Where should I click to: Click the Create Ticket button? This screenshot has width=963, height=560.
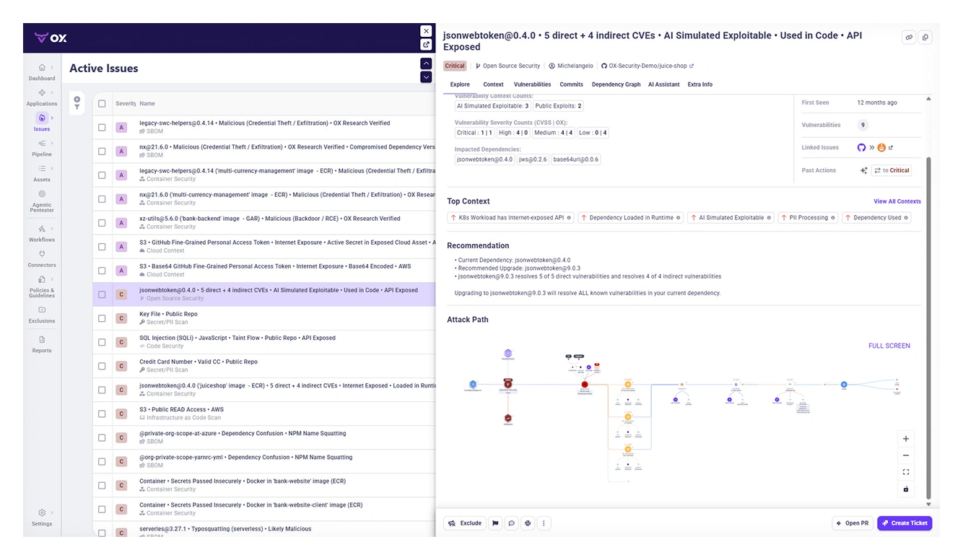pyautogui.click(x=905, y=523)
